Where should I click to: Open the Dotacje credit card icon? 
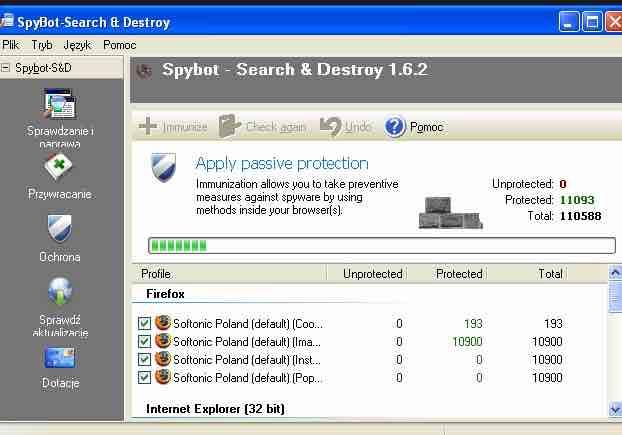[60, 357]
